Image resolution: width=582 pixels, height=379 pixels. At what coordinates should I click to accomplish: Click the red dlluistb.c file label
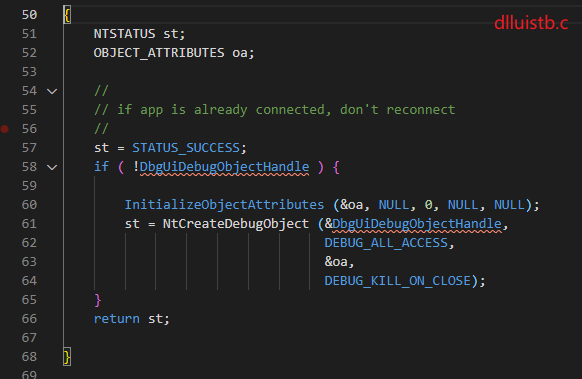click(x=531, y=23)
